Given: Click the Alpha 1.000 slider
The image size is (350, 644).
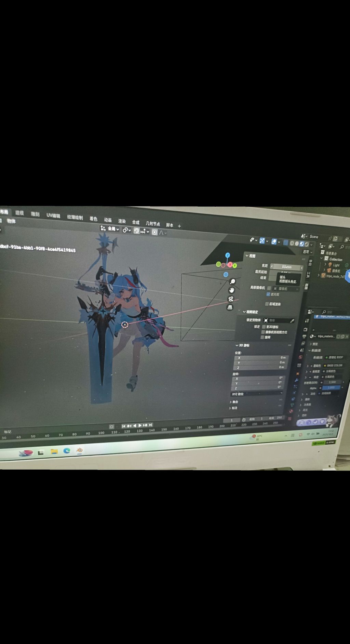Looking at the screenshot, I should point(331,387).
